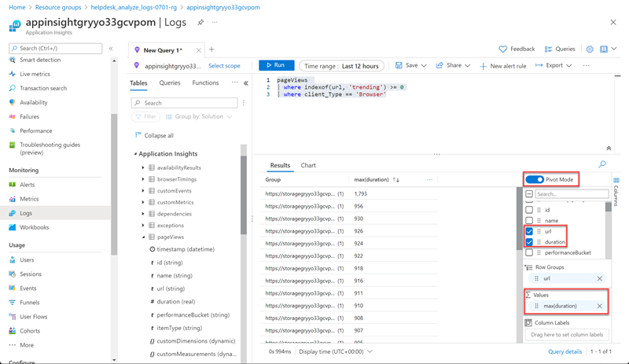Expand the browserTimings table
Viewport: 629px width, 364px height.
pos(143,179)
